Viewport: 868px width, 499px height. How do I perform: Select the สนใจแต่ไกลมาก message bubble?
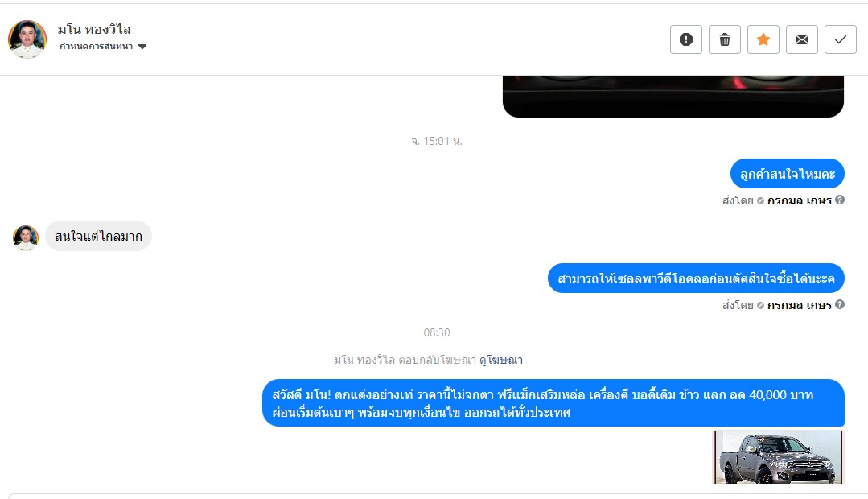(x=98, y=236)
